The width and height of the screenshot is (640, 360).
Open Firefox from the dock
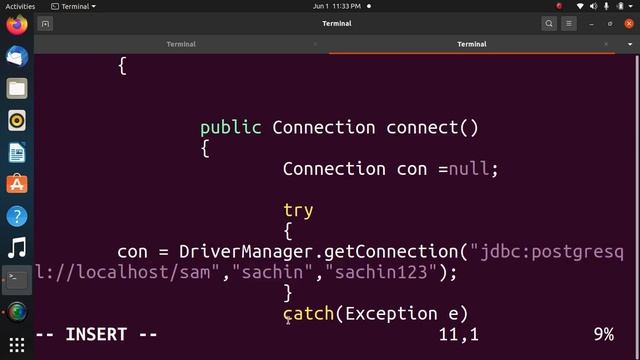(x=17, y=24)
